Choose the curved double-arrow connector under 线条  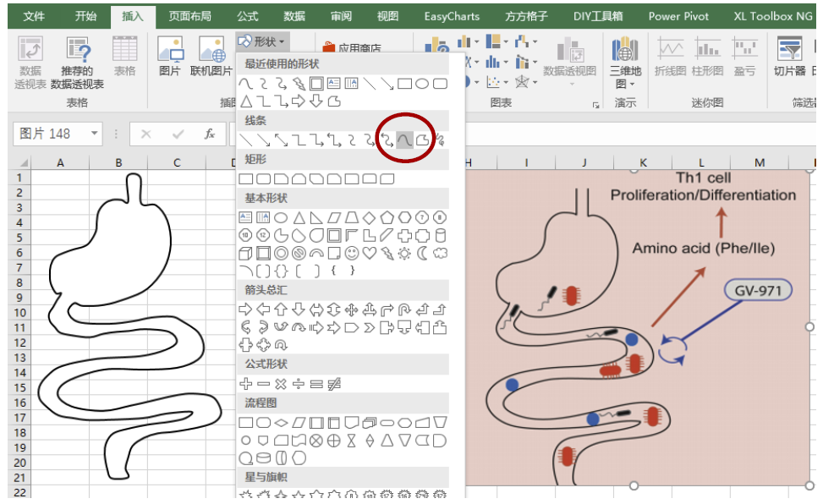tap(387, 140)
